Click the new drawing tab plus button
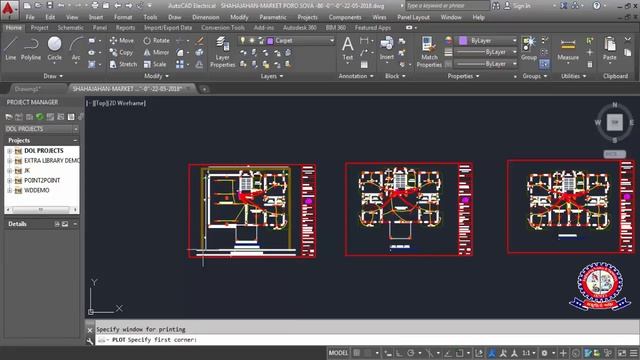 tap(204, 89)
